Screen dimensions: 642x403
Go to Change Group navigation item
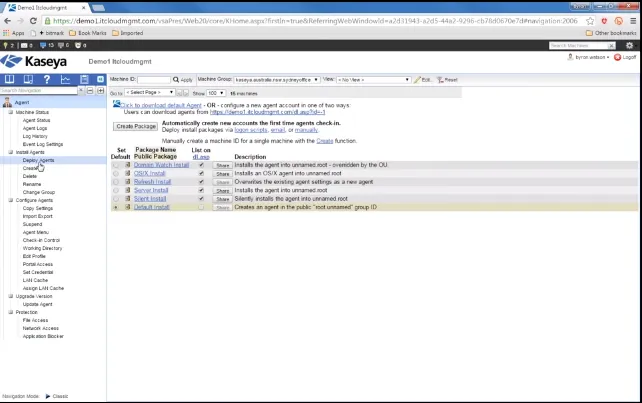coord(39,192)
